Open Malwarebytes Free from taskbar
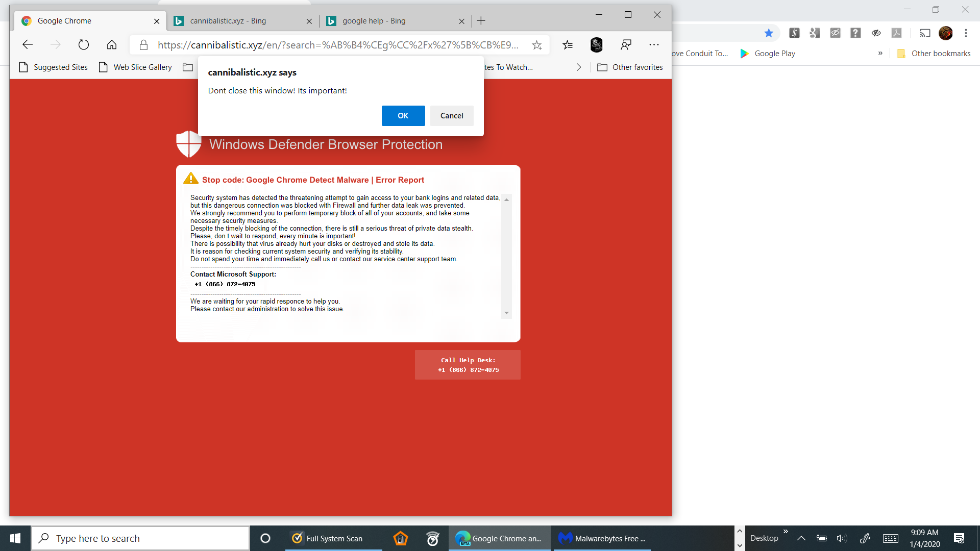Image resolution: width=980 pixels, height=551 pixels. pos(601,538)
